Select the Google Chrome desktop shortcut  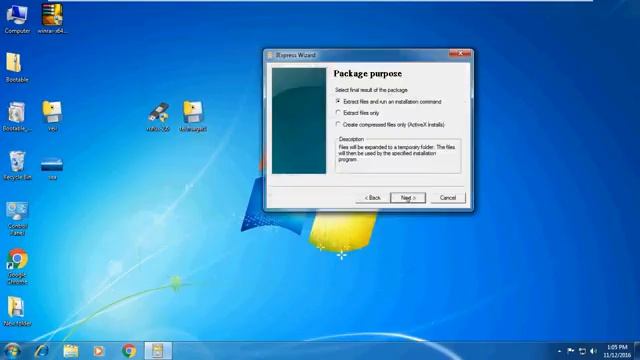point(17,267)
